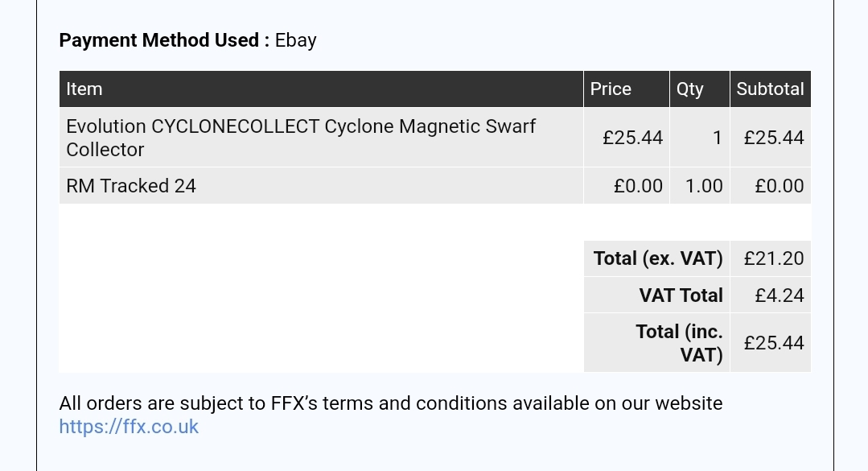This screenshot has width=868, height=471.
Task: Click the Total (ex. VAT) label
Action: pos(658,258)
